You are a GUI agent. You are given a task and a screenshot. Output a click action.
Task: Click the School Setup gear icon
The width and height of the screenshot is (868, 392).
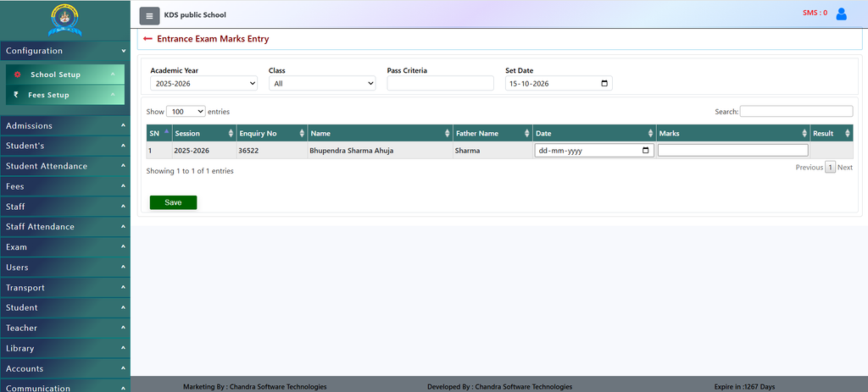(x=17, y=75)
